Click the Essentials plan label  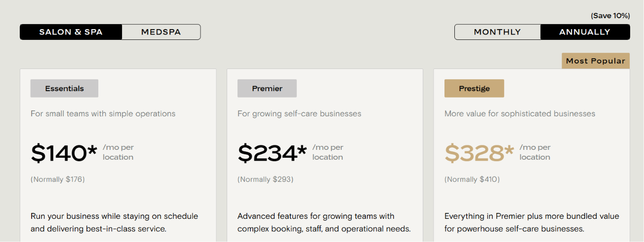(64, 89)
